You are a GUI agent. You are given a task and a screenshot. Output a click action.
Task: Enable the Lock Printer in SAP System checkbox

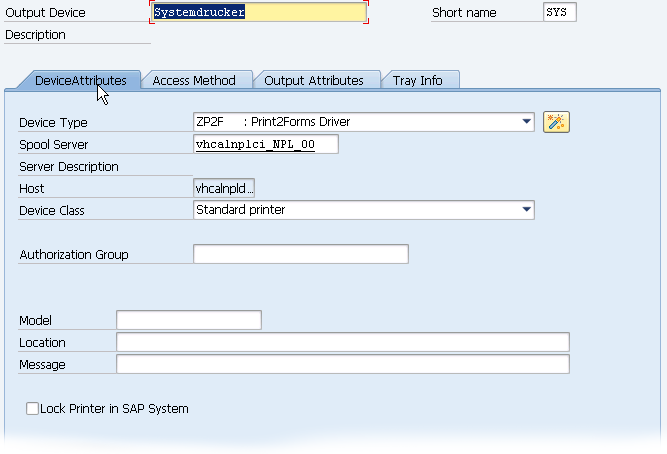click(x=33, y=409)
